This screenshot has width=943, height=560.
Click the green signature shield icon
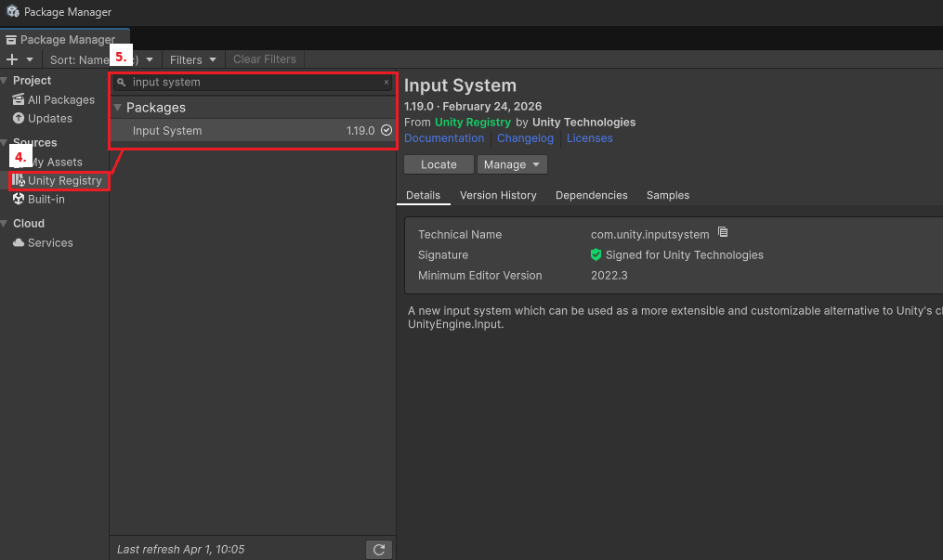[596, 254]
